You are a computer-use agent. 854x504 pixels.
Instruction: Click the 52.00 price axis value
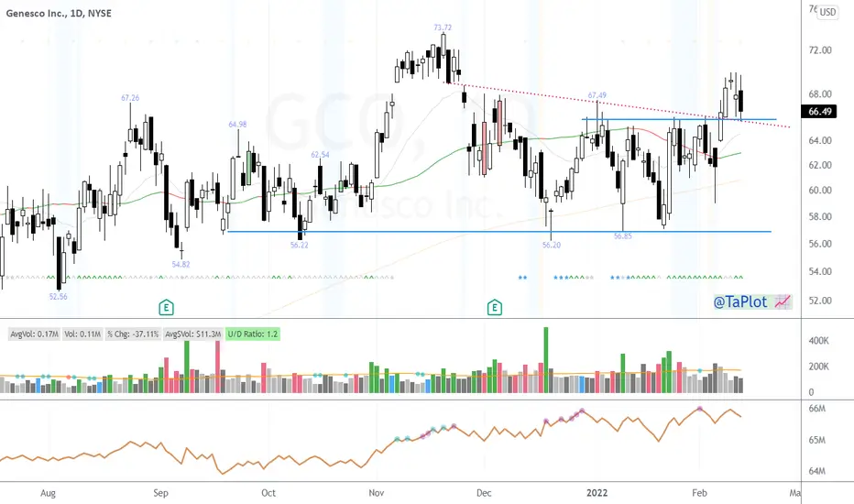point(820,301)
